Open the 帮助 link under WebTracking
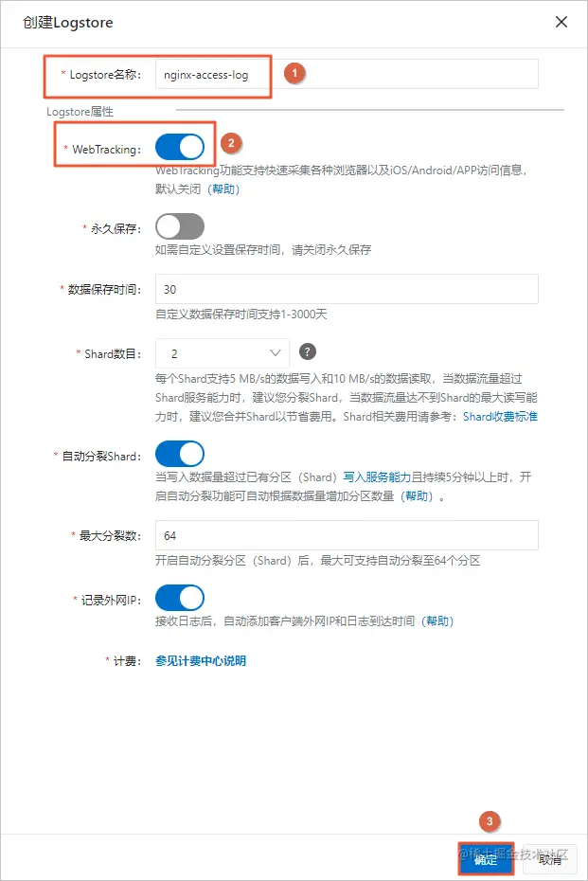 point(223,189)
